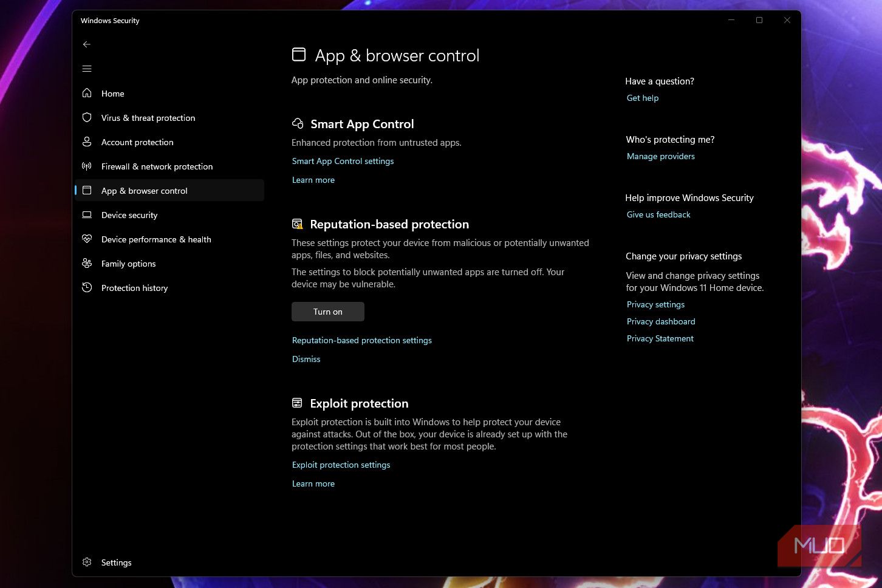Click the Exploit protection heading text
Image resolution: width=882 pixels, height=588 pixels.
359,403
